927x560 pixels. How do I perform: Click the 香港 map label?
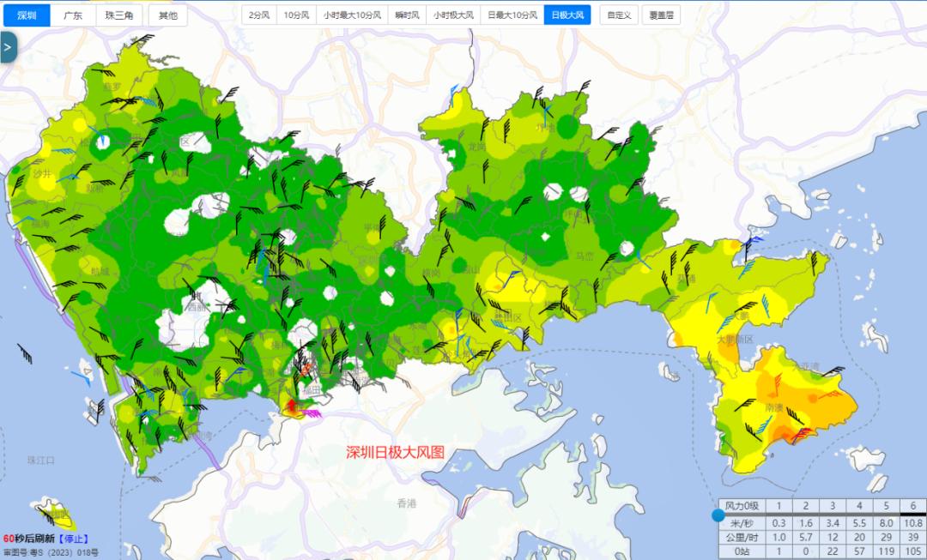[406, 503]
